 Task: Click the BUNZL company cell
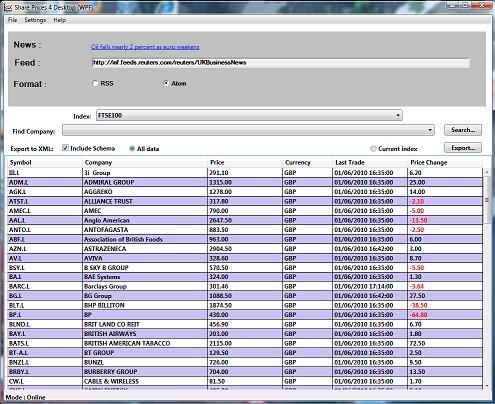(x=145, y=362)
